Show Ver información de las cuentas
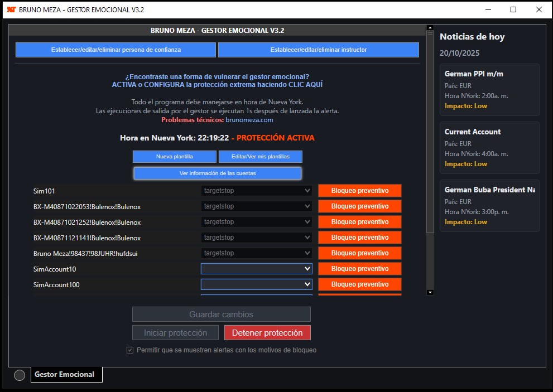Viewport: 553px width, 392px height. click(x=218, y=173)
